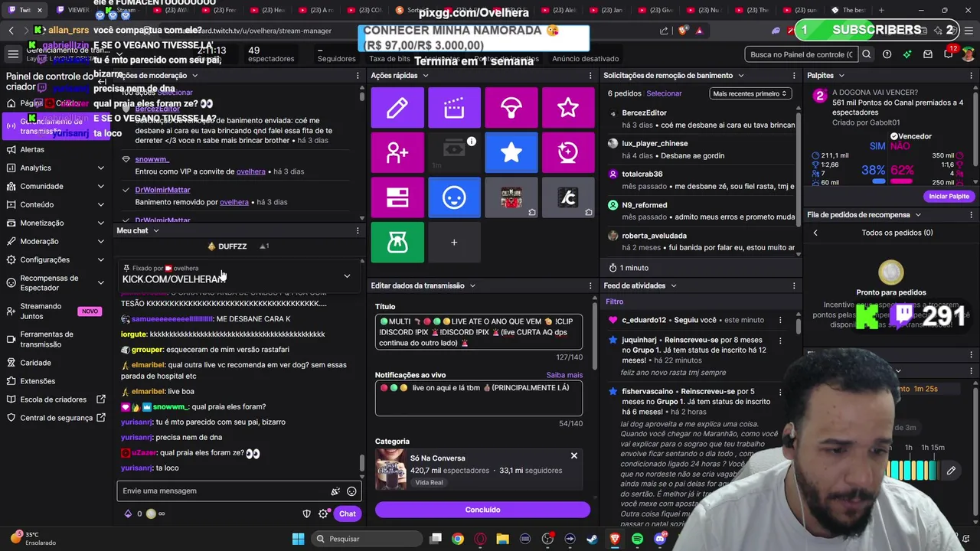Click the crystal ball prediction quick action
The height and width of the screenshot is (551, 980).
tap(567, 152)
